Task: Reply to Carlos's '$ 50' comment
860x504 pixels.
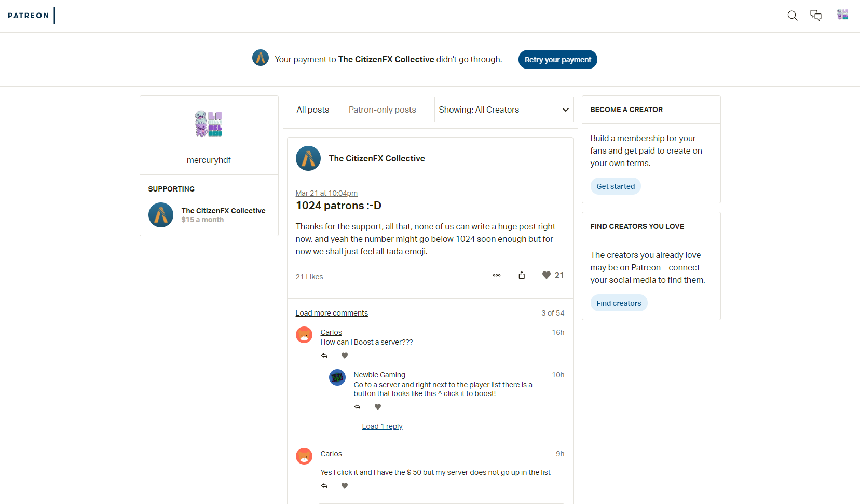Action: pos(324,486)
